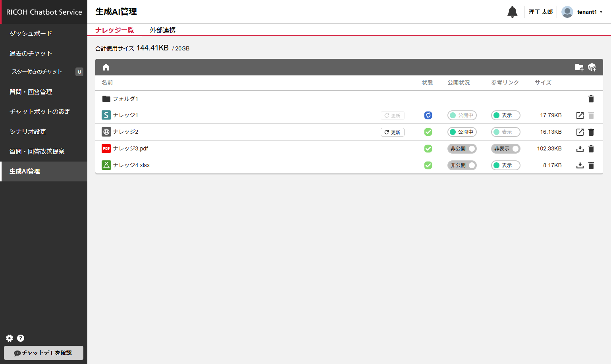This screenshot has height=364, width=611.
Task: Click the home breadcrumb icon
Action: coord(106,67)
